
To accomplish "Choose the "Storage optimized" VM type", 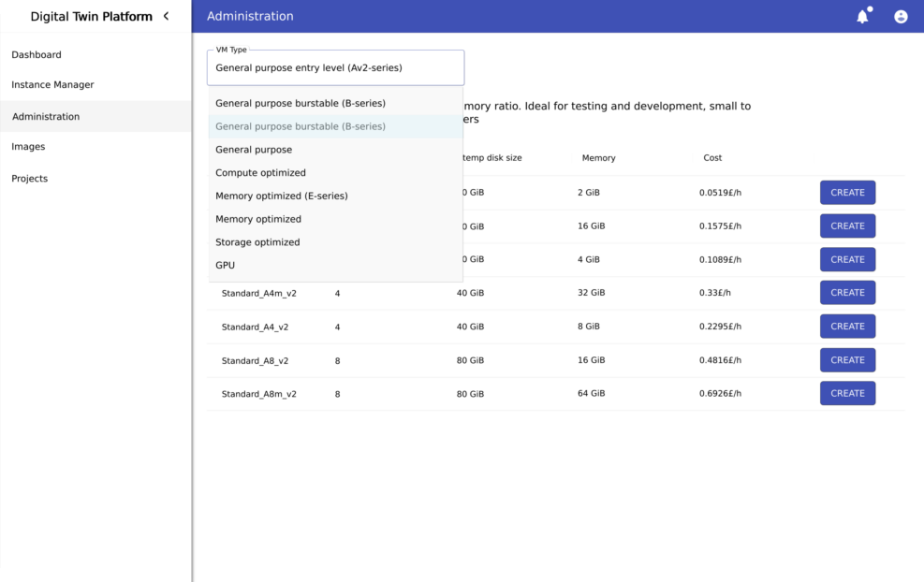I will pyautogui.click(x=257, y=242).
